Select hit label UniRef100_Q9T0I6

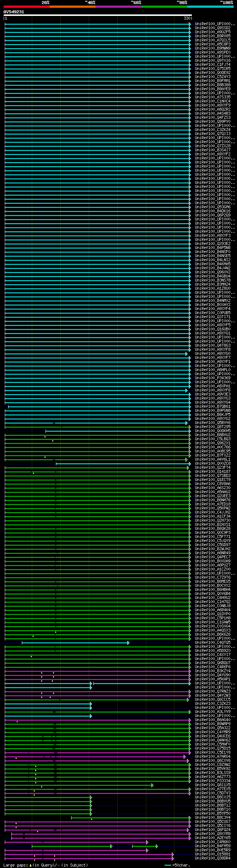pyautogui.click(x=213, y=60)
